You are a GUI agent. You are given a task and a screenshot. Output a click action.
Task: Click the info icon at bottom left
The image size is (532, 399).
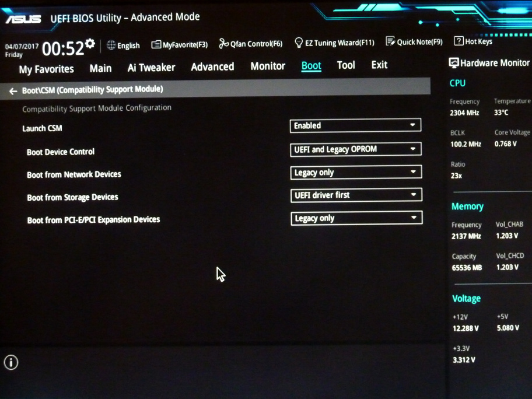(x=11, y=362)
